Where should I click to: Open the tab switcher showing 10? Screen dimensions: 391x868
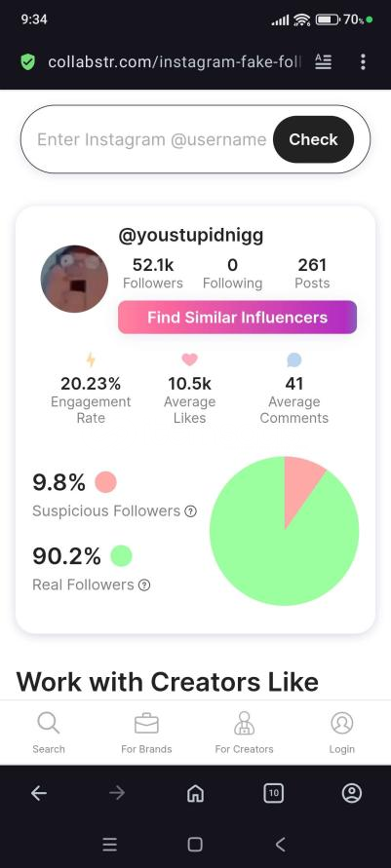pos(273,794)
